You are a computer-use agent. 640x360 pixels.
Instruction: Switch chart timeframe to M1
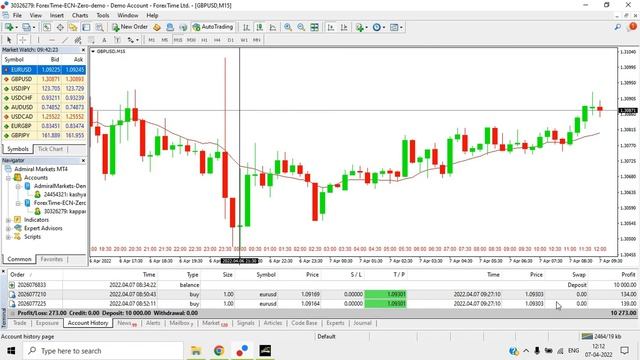tap(151, 40)
